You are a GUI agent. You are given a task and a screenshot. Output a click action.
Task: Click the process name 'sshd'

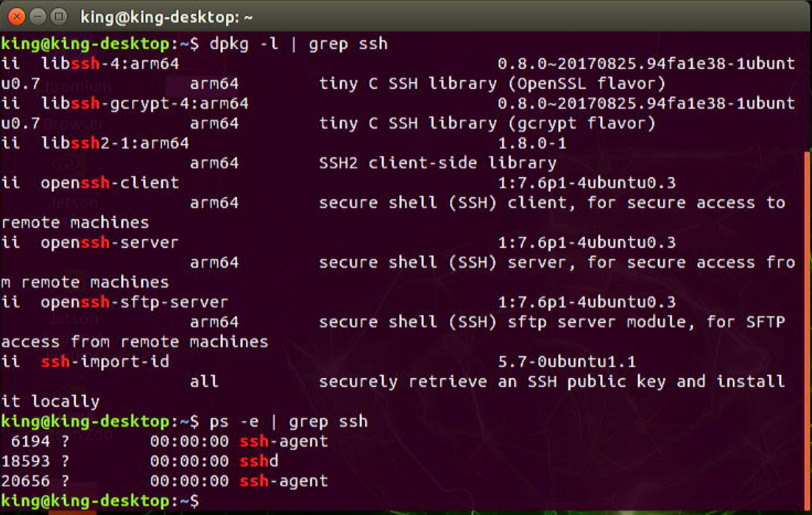coord(259,461)
